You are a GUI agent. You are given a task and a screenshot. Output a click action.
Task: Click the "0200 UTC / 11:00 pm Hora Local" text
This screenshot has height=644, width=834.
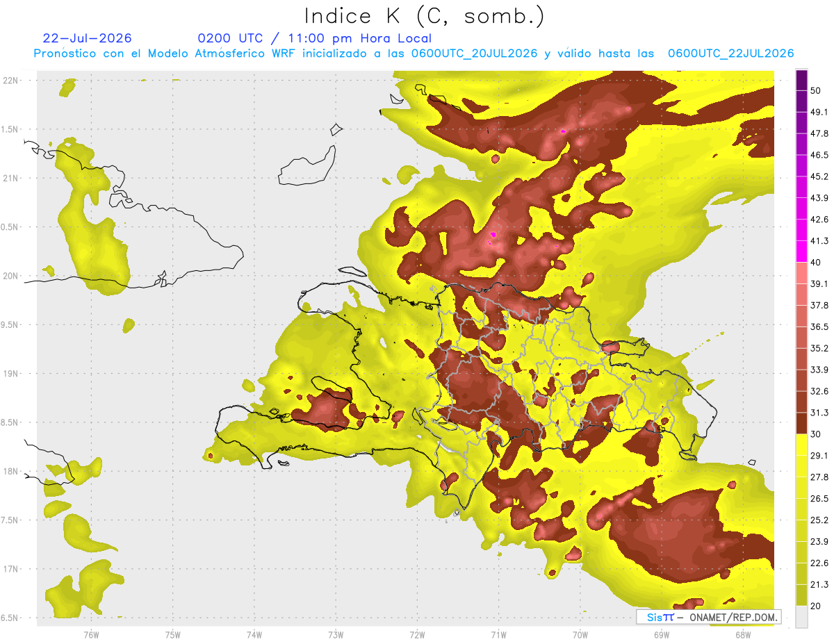(314, 38)
